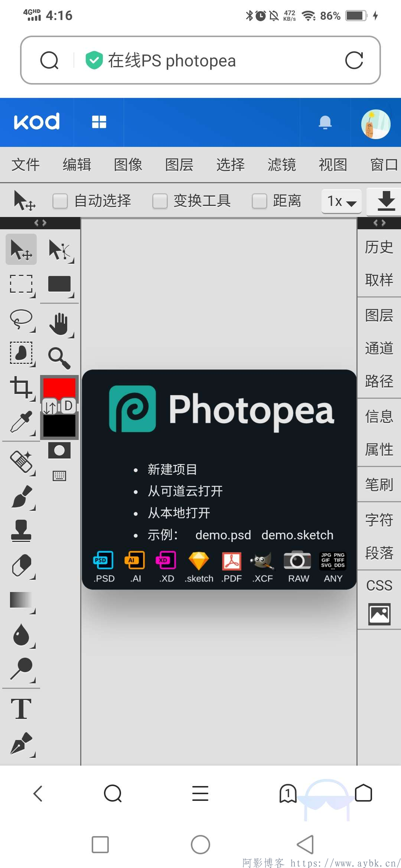Open the 图像 menu

tap(128, 165)
